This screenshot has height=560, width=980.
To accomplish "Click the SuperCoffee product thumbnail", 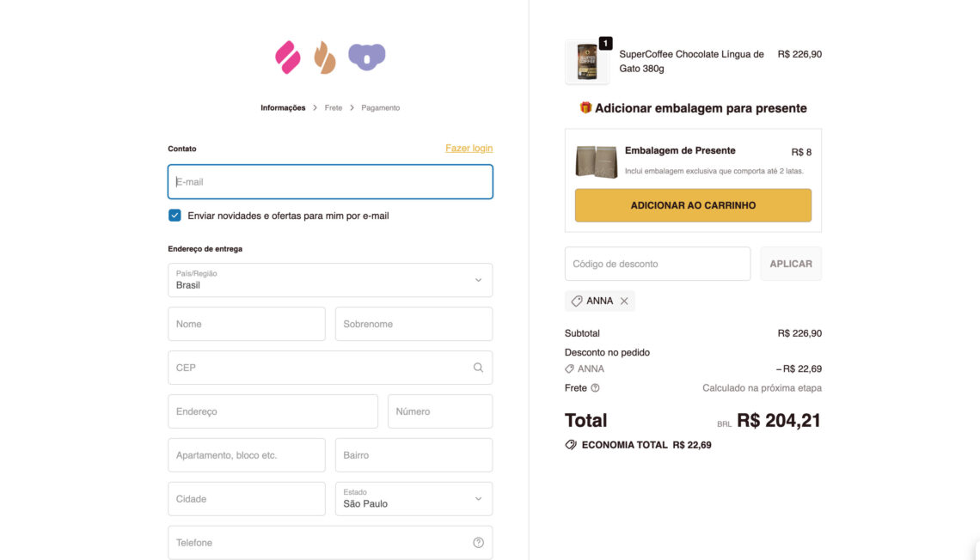I will point(587,62).
